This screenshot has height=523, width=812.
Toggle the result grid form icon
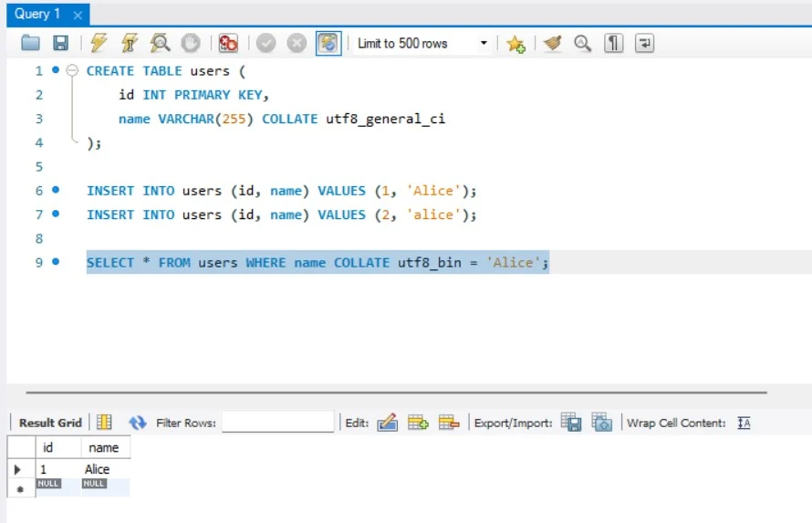pos(104,422)
